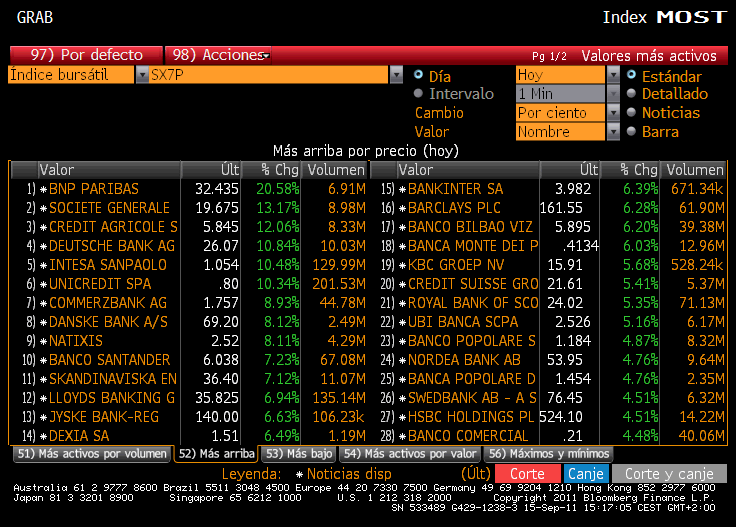
Task: Click news asterisk beside UNICREDIT SPA
Action: [43, 284]
